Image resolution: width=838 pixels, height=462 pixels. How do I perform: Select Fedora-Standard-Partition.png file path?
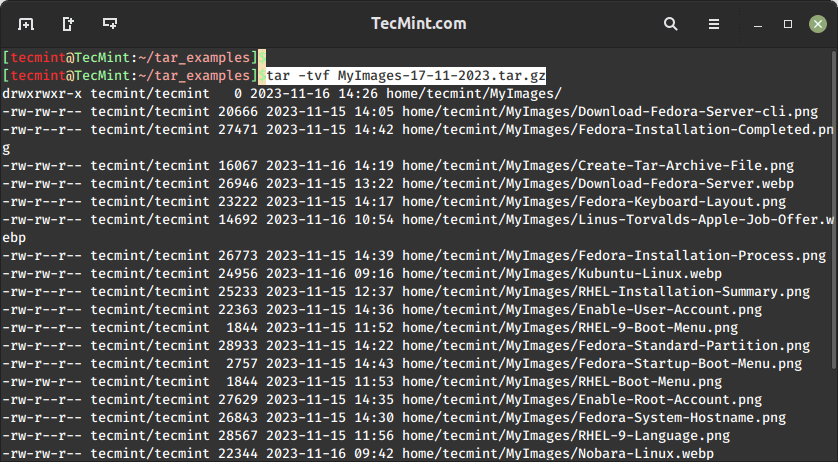tap(606, 346)
